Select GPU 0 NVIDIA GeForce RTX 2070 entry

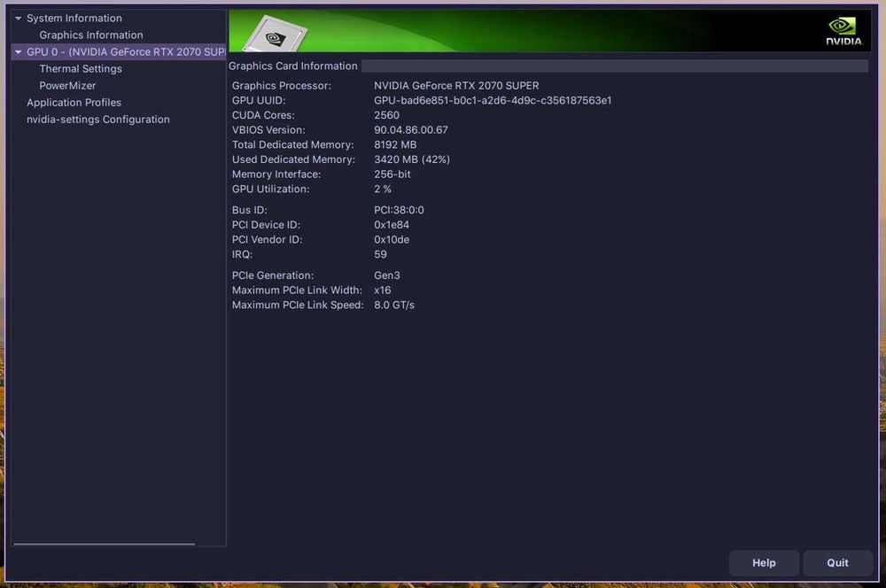click(119, 52)
